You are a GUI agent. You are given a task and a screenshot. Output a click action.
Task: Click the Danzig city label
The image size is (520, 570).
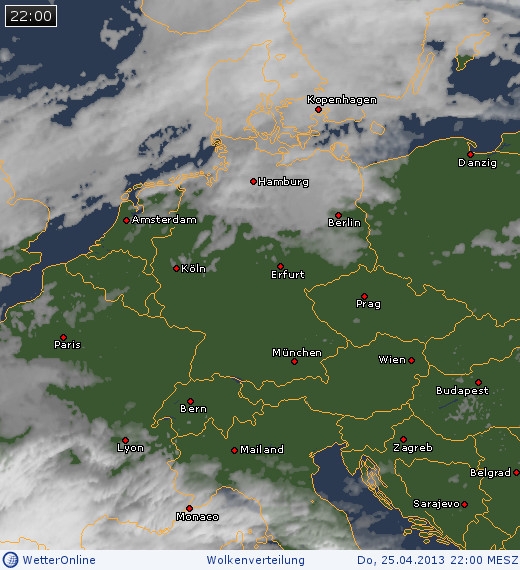click(x=477, y=163)
